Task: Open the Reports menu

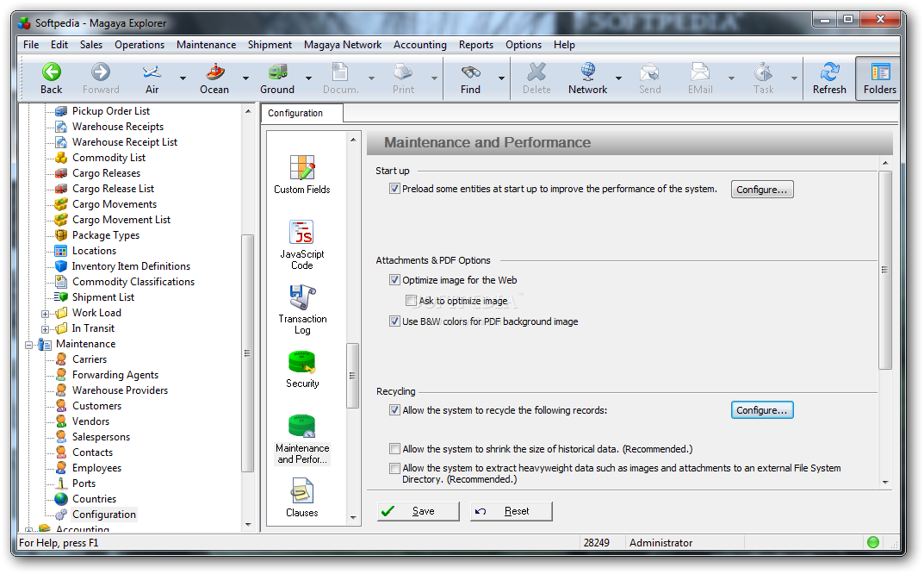Action: [x=476, y=45]
